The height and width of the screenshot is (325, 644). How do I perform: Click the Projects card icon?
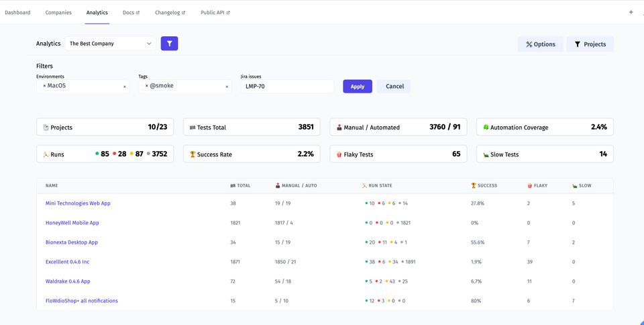coord(46,128)
